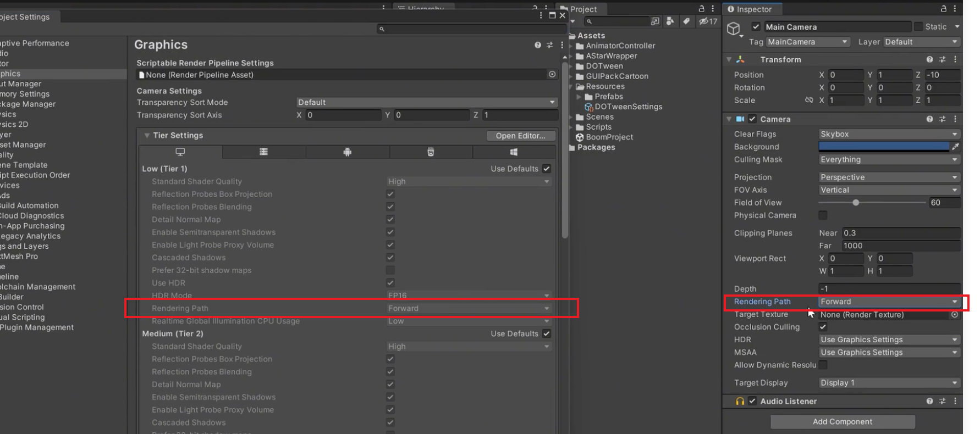The height and width of the screenshot is (434, 980).
Task: Click the Windows Store platform tab icon
Action: tap(514, 152)
